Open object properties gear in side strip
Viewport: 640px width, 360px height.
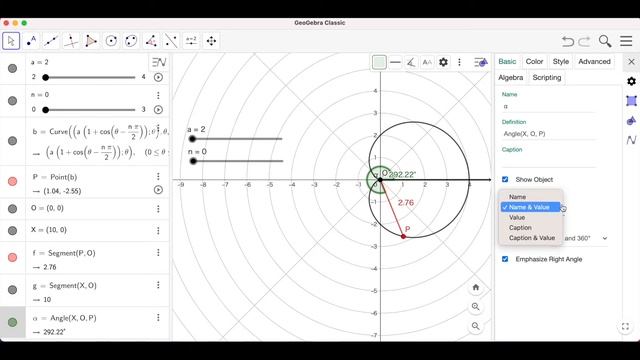631,81
